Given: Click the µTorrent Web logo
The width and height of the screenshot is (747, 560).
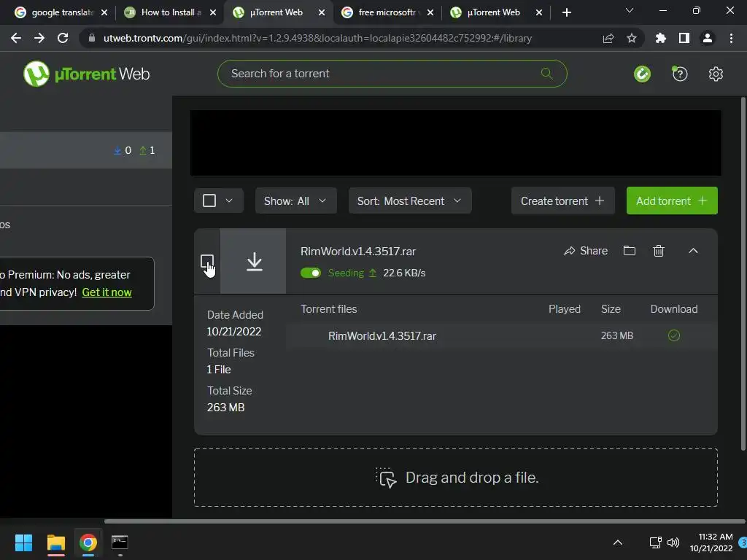Looking at the screenshot, I should coord(86,74).
